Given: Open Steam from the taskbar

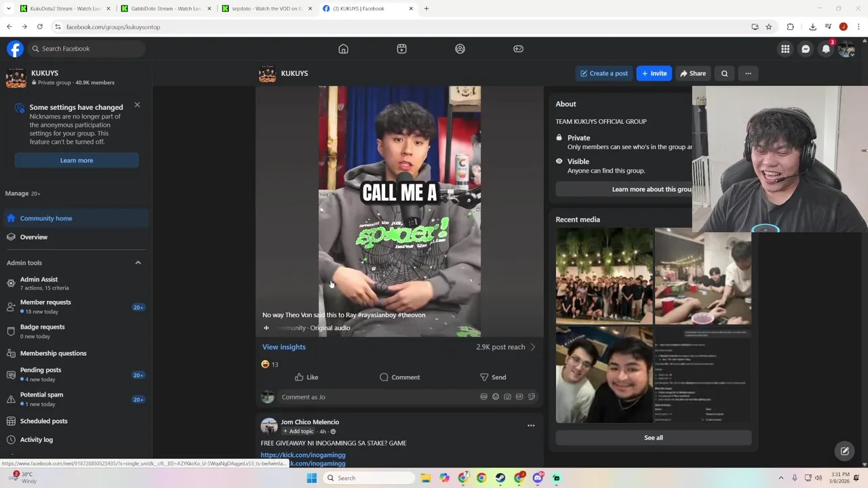Looking at the screenshot, I should coord(500,478).
